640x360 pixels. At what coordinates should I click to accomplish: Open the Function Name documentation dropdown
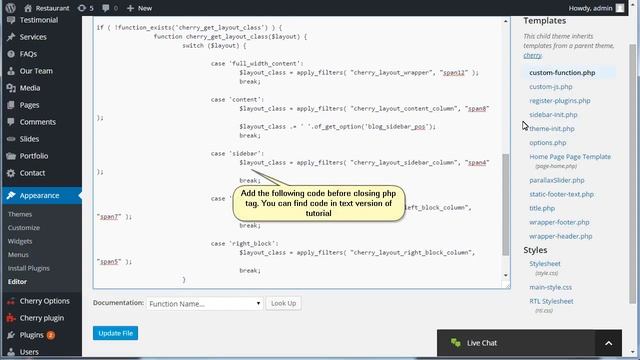pyautogui.click(x=204, y=304)
